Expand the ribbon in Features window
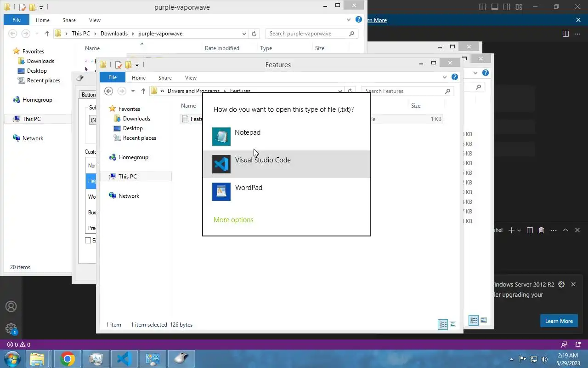The height and width of the screenshot is (368, 588). (445, 77)
